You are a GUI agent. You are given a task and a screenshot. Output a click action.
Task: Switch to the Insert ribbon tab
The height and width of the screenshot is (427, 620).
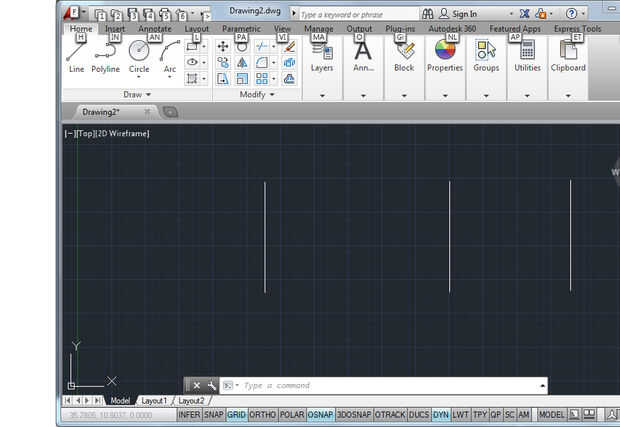(115, 28)
